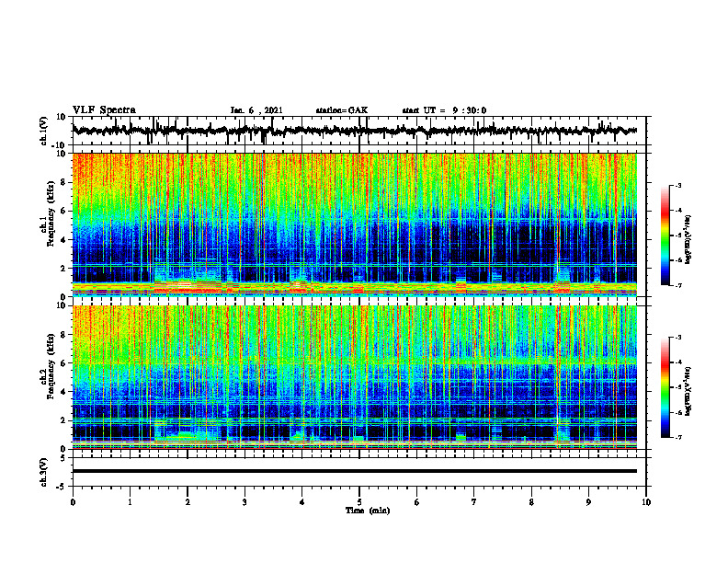The image size is (728, 563).
Task: Click the ch.1 voltage waveform trace
Action: click(x=354, y=131)
